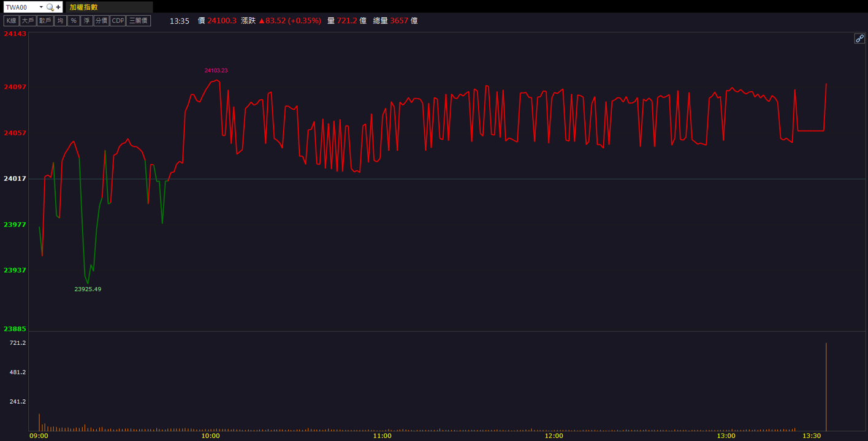Open the TWA00 symbol dropdown arrow
The height and width of the screenshot is (441, 868).
(x=41, y=7)
